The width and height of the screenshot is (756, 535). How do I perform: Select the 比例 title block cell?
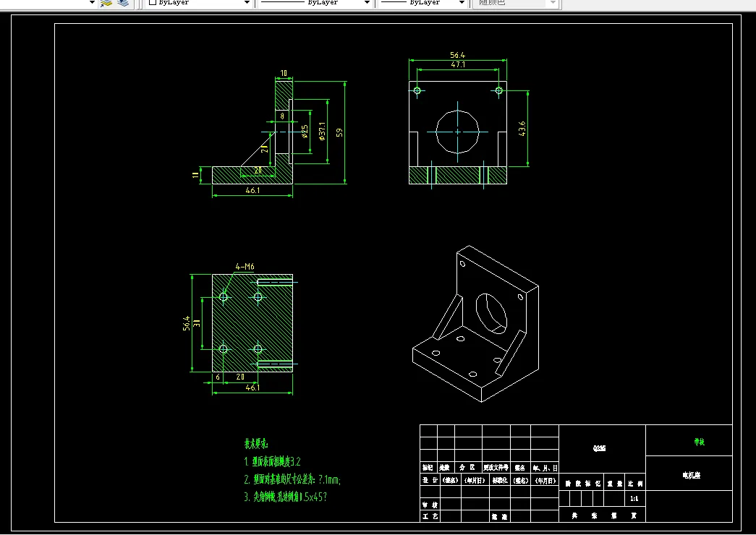635,484
